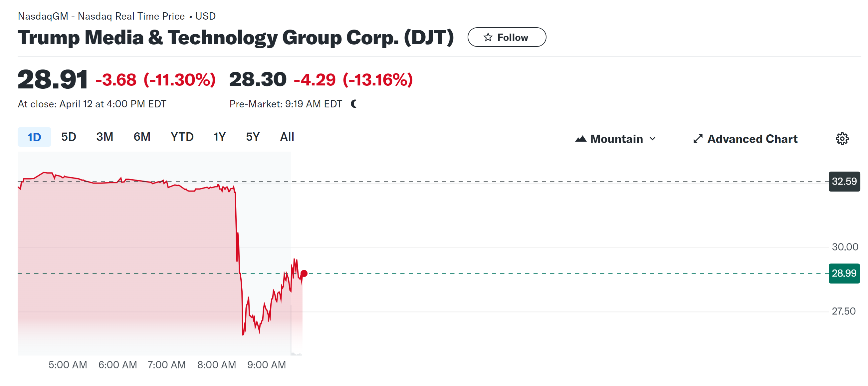Click the red current price dot
The height and width of the screenshot is (386, 868).
point(304,273)
